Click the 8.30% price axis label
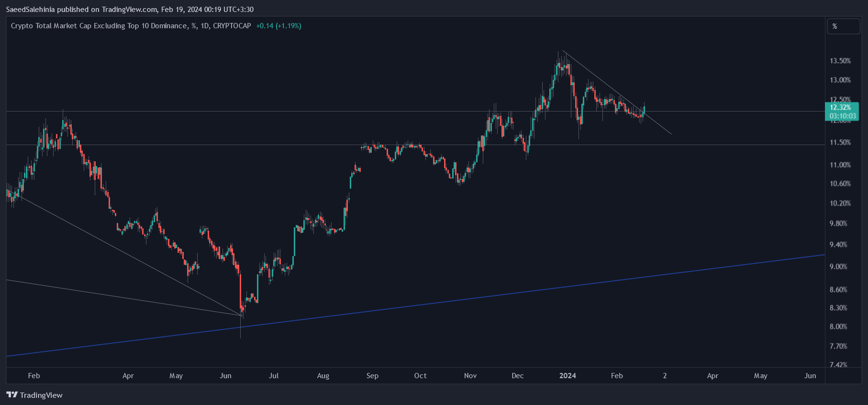868x405 pixels. 838,308
